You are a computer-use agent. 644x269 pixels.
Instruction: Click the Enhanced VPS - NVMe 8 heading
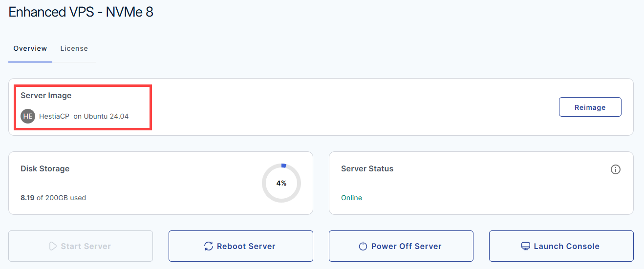[x=81, y=12]
